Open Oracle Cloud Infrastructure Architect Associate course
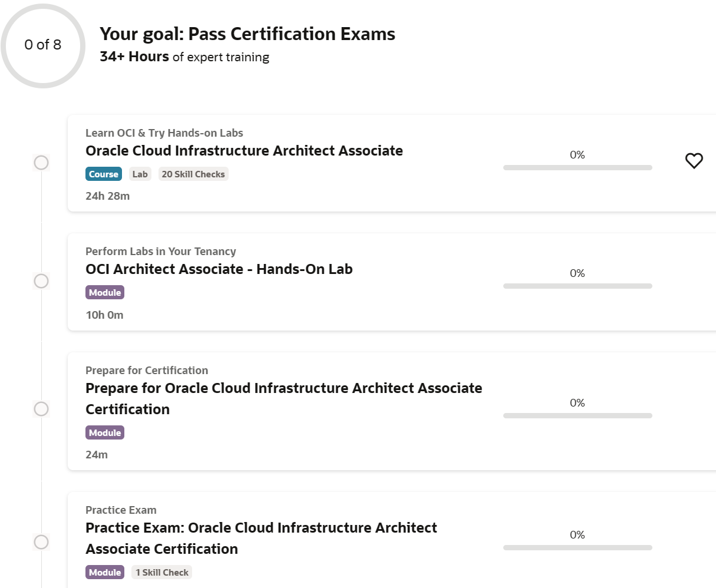Image resolution: width=716 pixels, height=588 pixels. pyautogui.click(x=244, y=151)
